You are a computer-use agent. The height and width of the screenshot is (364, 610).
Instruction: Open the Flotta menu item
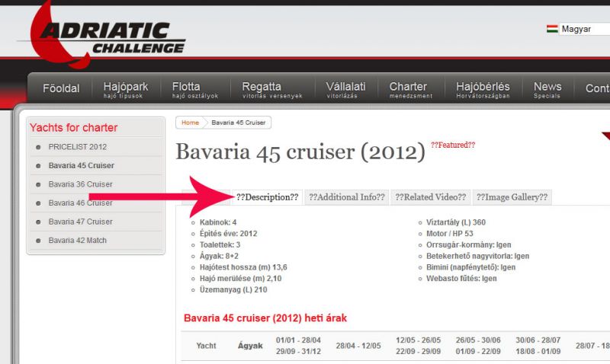tap(195, 90)
